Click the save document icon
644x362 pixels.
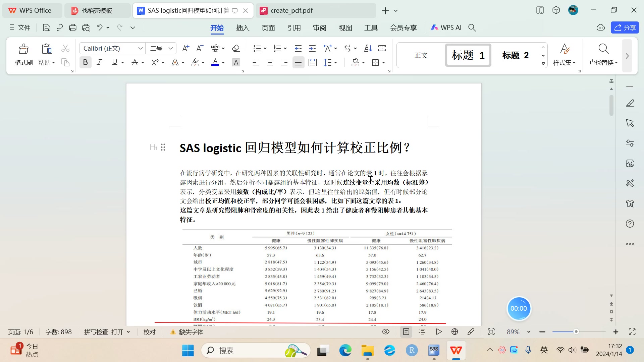click(x=47, y=28)
